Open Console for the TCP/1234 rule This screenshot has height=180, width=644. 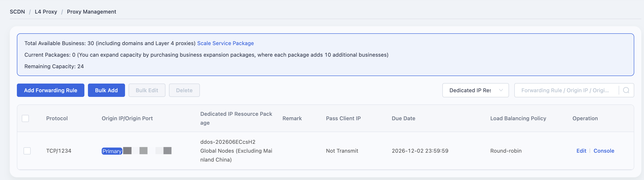[x=604, y=151]
